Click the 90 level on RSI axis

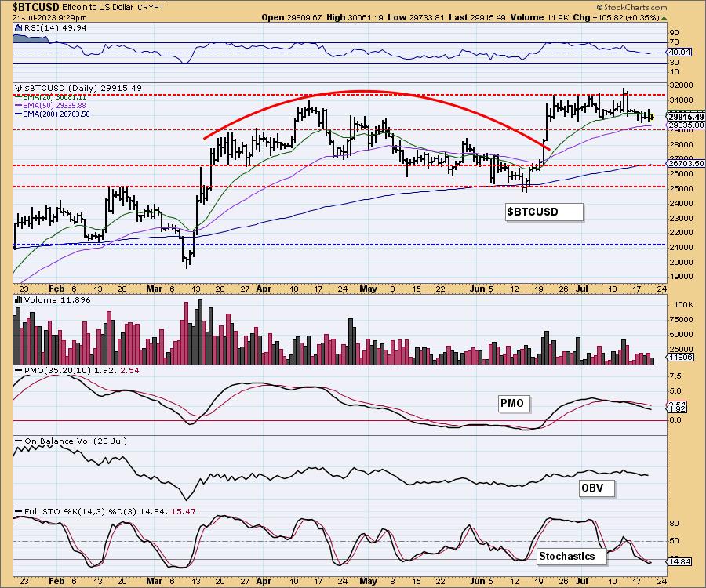(x=675, y=33)
